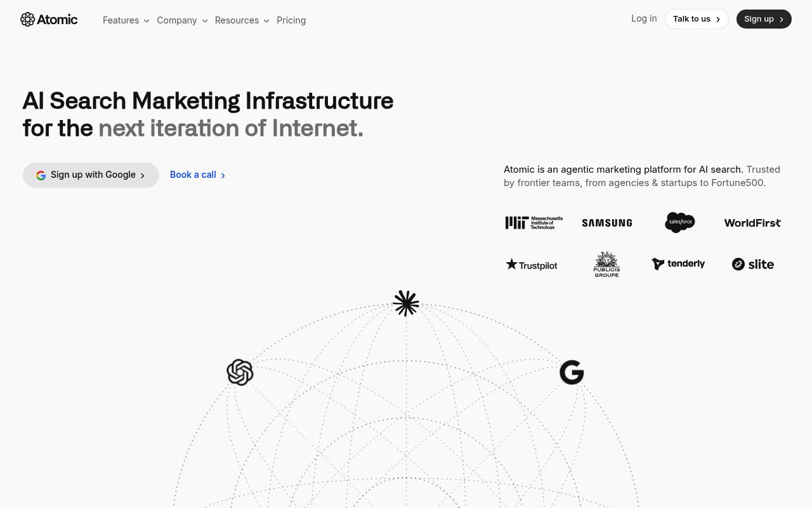812x508 pixels.
Task: Click the Publicis Groupe logo
Action: 606,264
